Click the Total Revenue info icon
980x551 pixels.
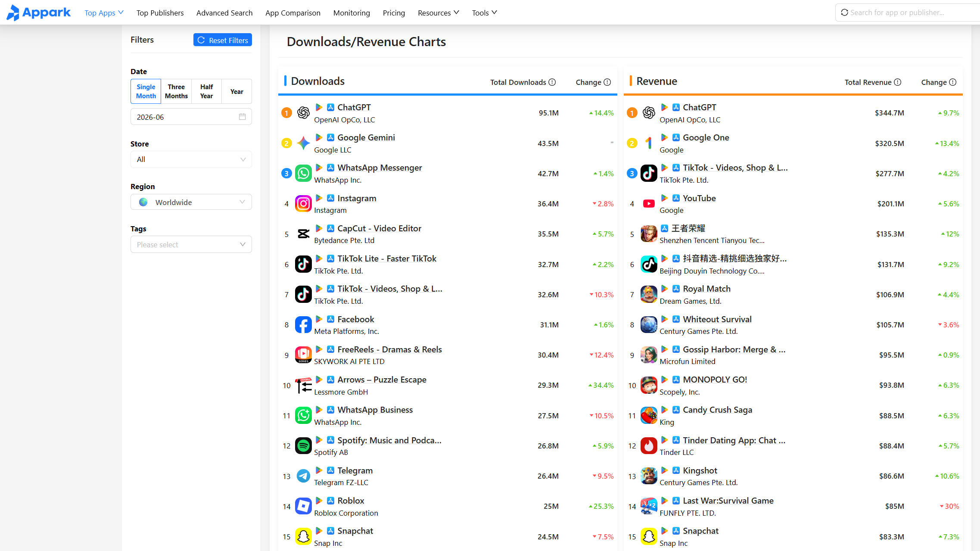click(898, 82)
